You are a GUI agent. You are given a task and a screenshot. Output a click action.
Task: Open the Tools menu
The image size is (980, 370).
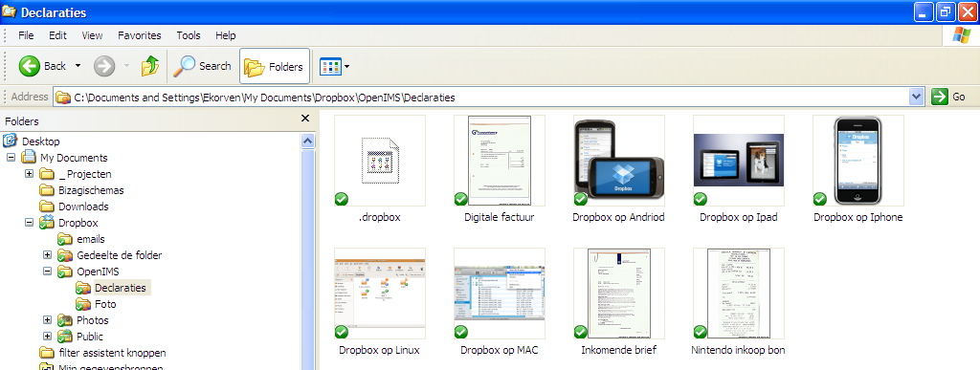(x=189, y=35)
